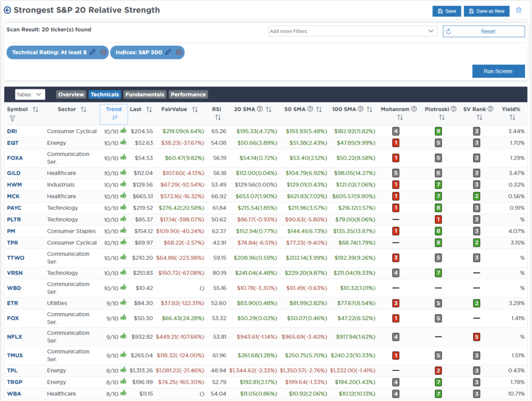Show 50 SMA help question icon
The height and width of the screenshot is (401, 532).
(x=310, y=109)
